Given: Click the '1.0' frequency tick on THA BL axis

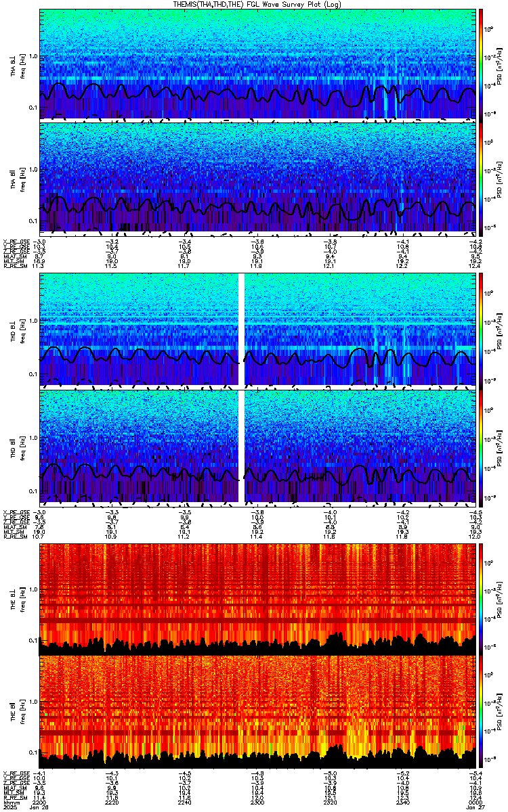Looking at the screenshot, I should pos(34,56).
